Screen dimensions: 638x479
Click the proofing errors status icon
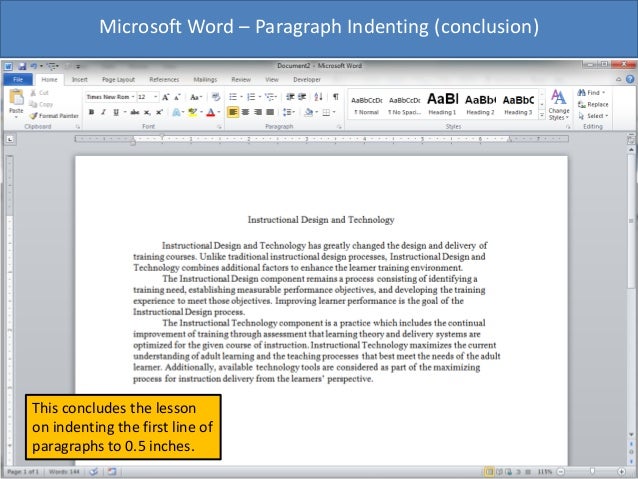point(94,472)
